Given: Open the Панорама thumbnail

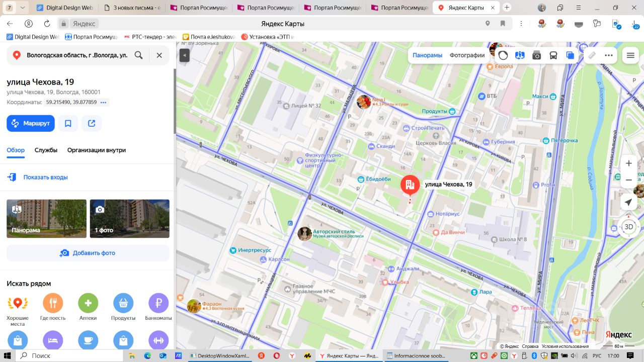Looking at the screenshot, I should coord(46,219).
